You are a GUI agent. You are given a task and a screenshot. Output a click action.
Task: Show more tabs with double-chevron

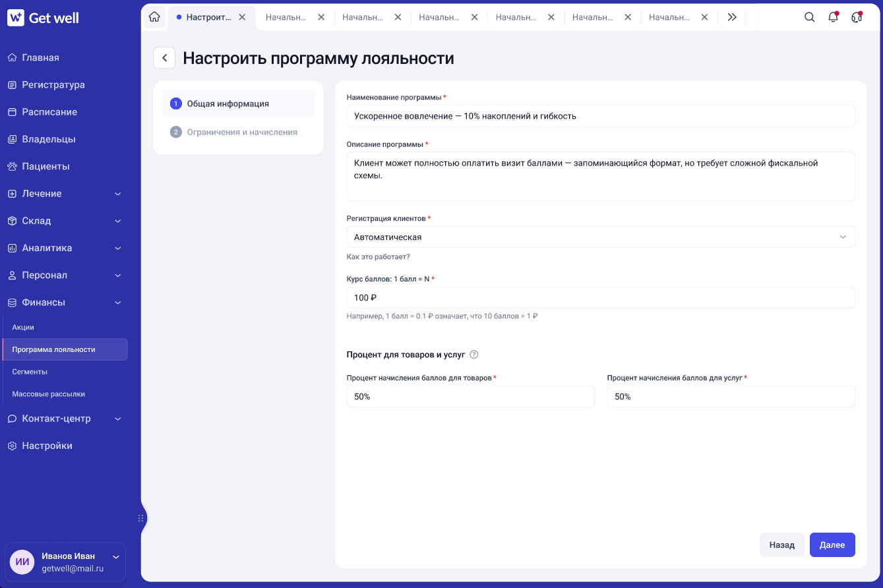click(732, 17)
